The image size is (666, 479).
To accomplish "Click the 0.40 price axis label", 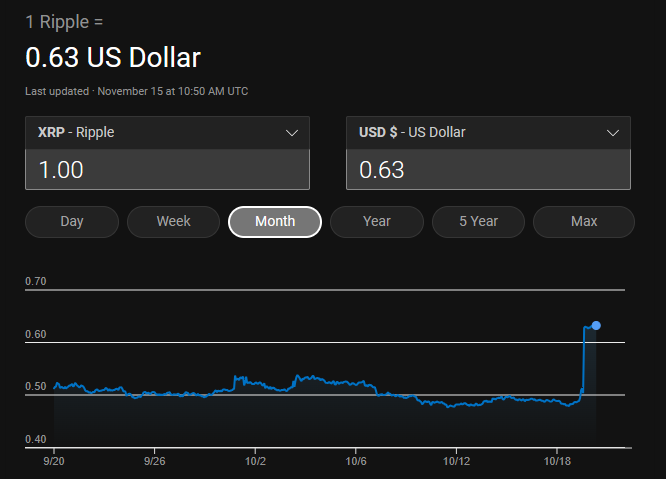I will point(36,439).
